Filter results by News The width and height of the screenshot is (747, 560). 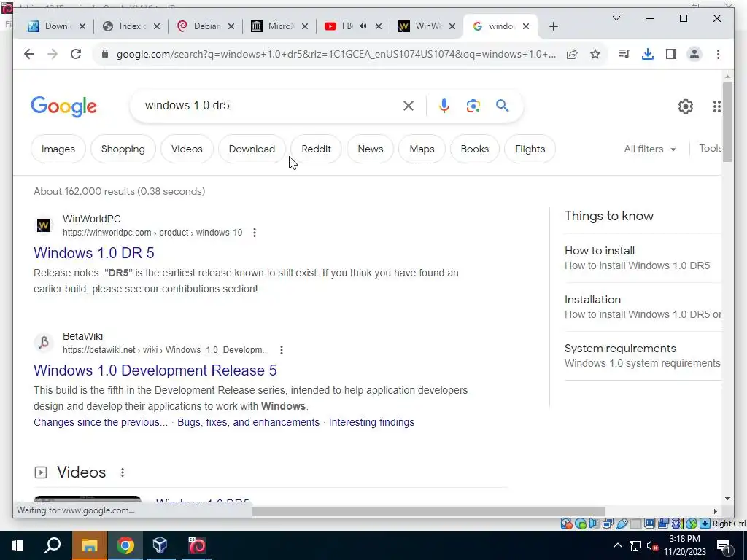pyautogui.click(x=370, y=149)
